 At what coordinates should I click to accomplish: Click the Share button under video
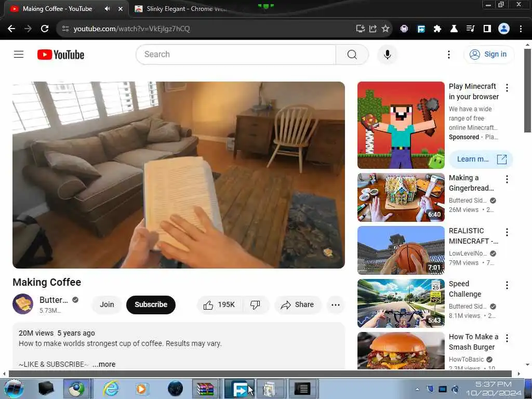tap(297, 304)
